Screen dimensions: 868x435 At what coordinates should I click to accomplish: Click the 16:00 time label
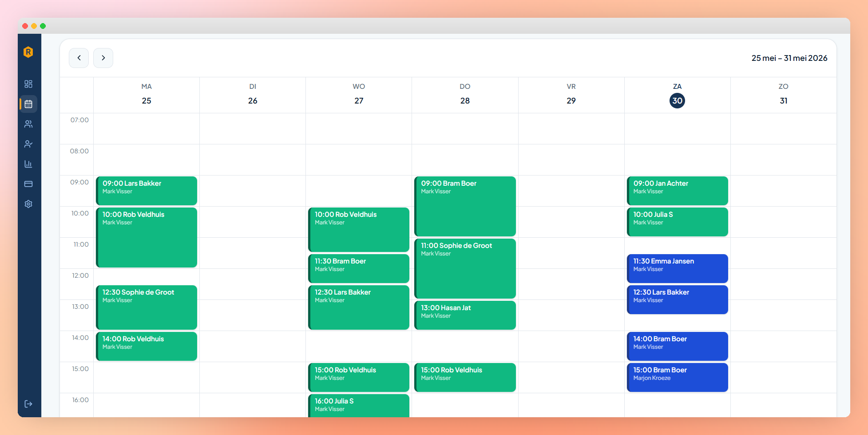pyautogui.click(x=80, y=400)
